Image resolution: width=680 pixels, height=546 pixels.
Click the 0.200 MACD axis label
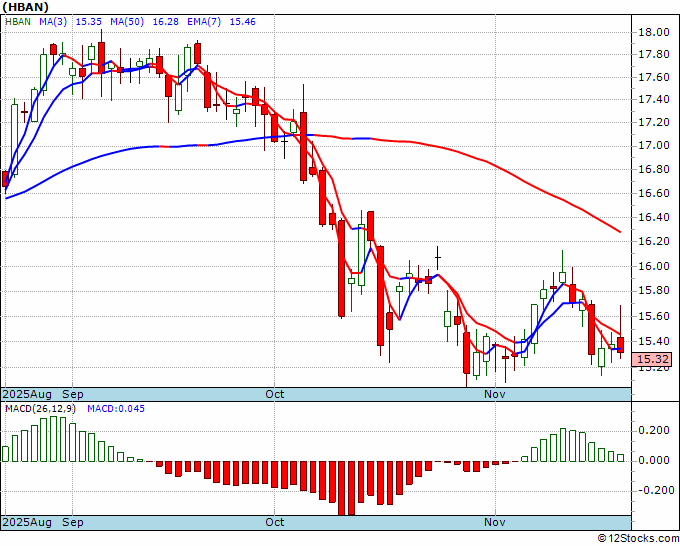coord(653,430)
